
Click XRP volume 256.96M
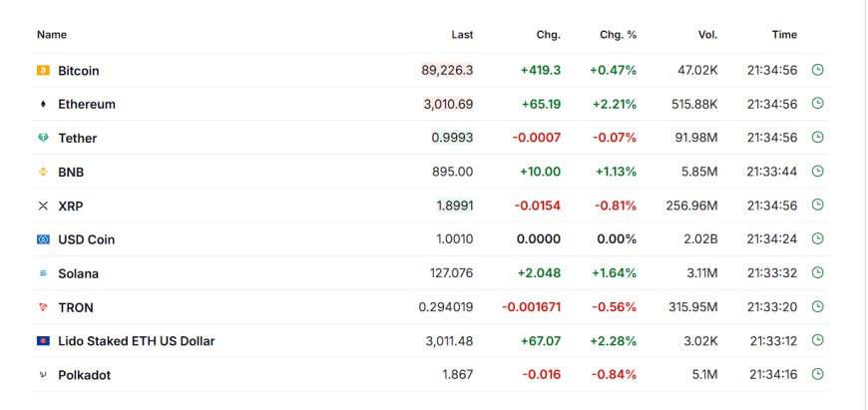(692, 205)
